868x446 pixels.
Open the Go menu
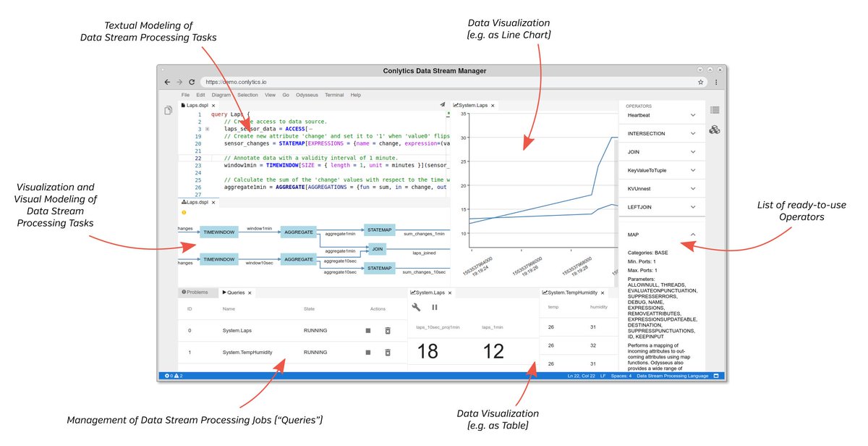286,95
